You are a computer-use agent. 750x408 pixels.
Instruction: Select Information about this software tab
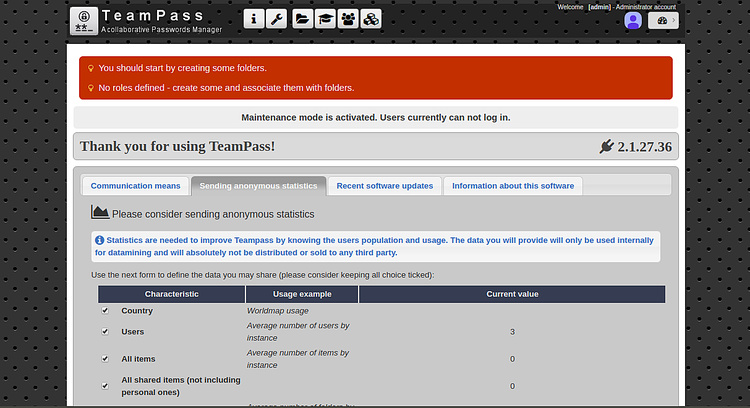click(513, 186)
